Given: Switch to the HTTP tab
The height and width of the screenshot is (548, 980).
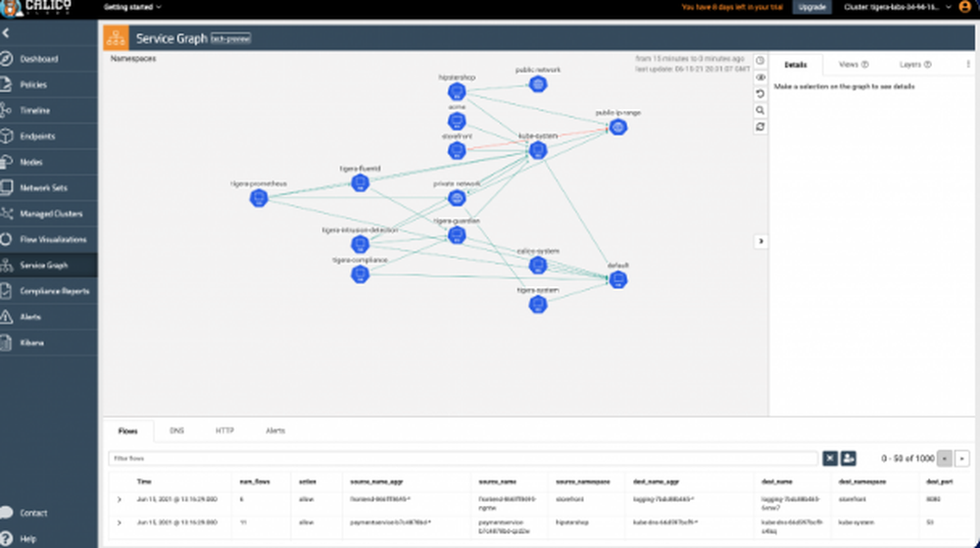Looking at the screenshot, I should click(x=225, y=431).
